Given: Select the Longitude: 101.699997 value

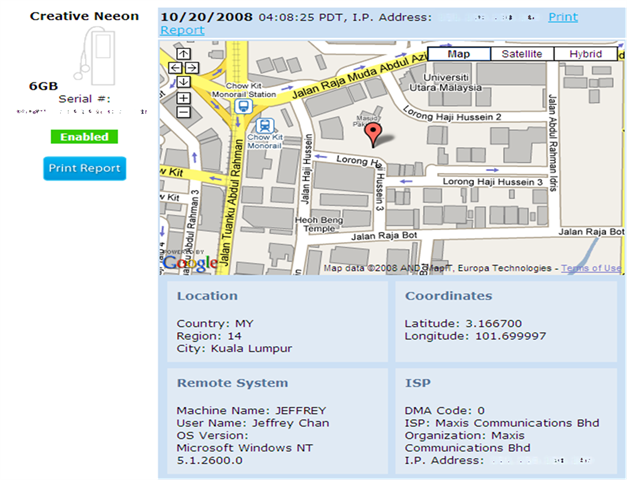Looking at the screenshot, I should point(475,336).
